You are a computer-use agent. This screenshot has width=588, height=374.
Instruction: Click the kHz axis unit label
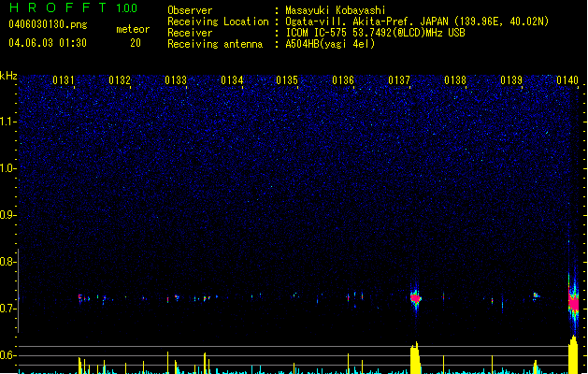click(8, 76)
